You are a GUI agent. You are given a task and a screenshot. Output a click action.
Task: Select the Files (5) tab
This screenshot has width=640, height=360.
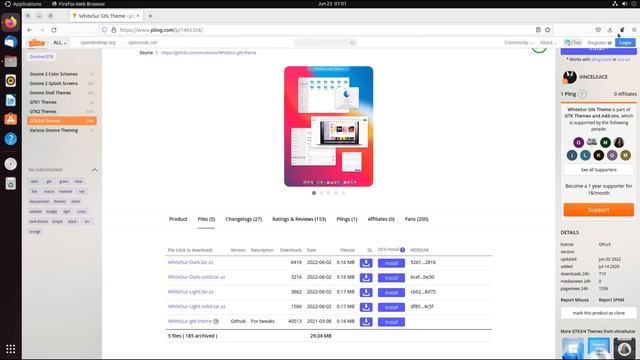pyautogui.click(x=206, y=219)
